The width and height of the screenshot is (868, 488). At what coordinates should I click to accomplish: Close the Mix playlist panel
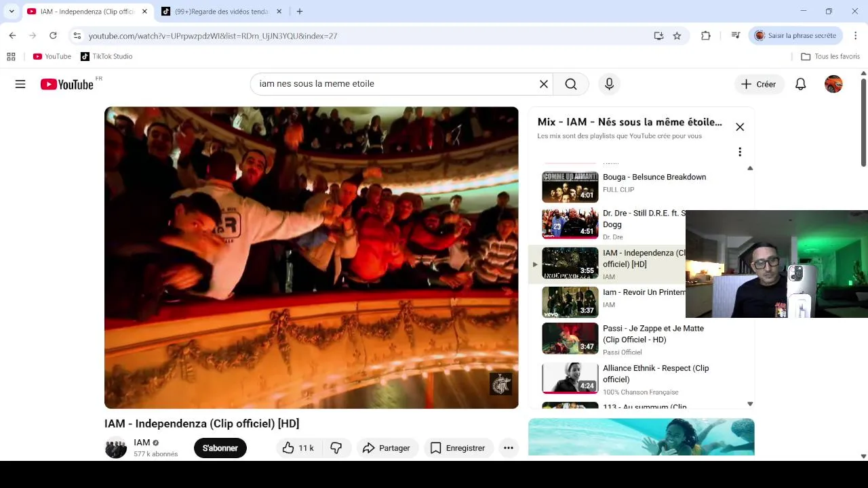(740, 127)
